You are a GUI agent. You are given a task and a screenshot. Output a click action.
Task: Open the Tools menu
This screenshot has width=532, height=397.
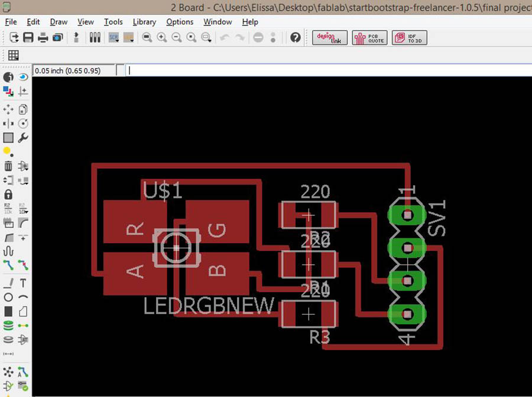click(x=113, y=22)
